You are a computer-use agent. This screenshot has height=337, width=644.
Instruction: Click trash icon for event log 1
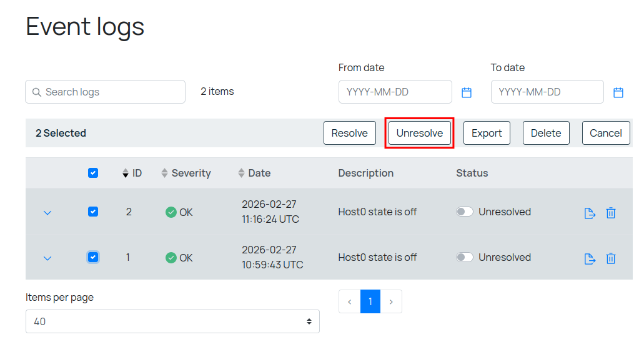click(x=611, y=258)
